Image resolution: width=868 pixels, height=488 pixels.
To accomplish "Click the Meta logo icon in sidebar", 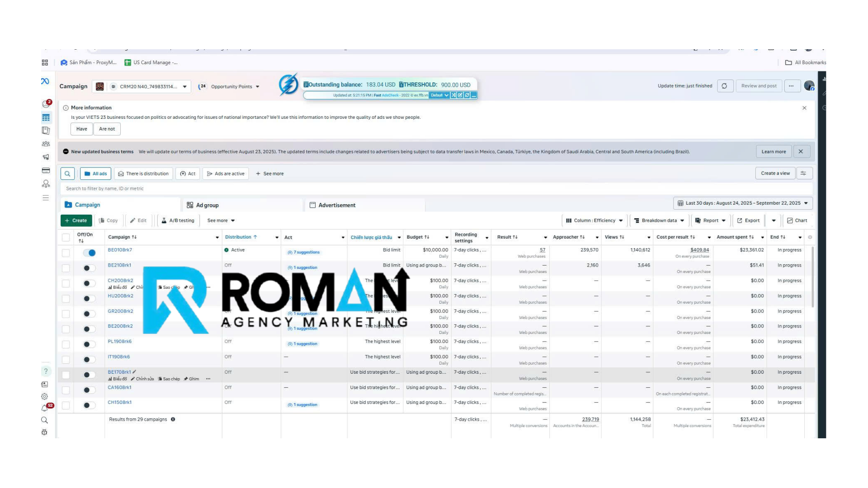I will click(x=45, y=81).
